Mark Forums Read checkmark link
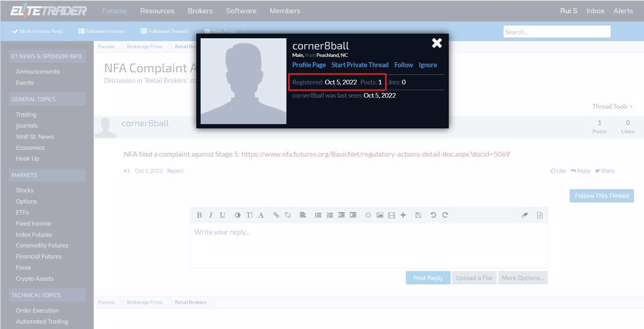Image resolution: width=644 pixels, height=329 pixels. point(38,31)
